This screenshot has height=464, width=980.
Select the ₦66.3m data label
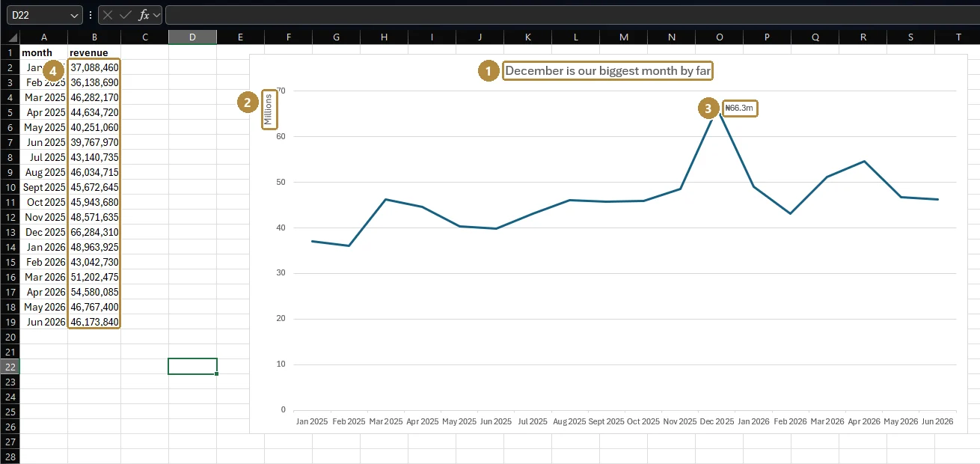[x=741, y=109]
